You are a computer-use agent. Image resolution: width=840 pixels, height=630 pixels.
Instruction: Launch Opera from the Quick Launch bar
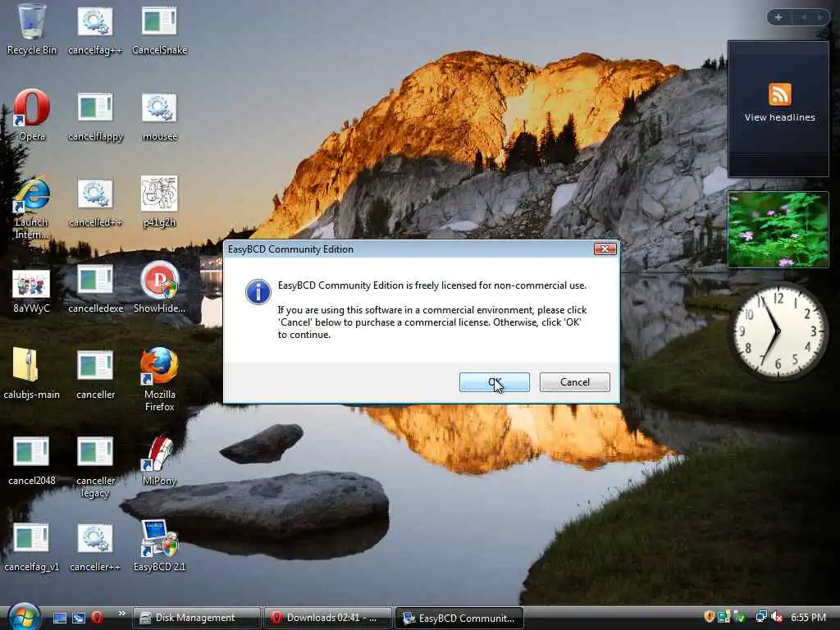coord(97,618)
